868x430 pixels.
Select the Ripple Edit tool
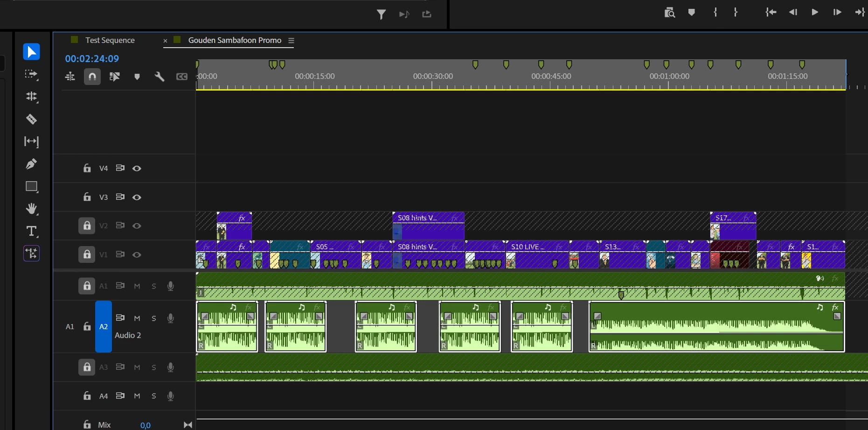[x=31, y=97]
